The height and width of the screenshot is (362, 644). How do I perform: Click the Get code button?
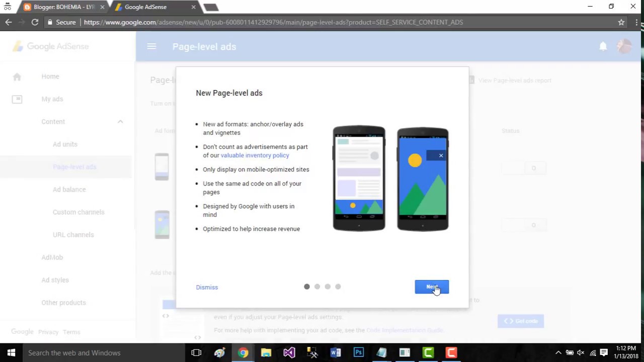521,321
